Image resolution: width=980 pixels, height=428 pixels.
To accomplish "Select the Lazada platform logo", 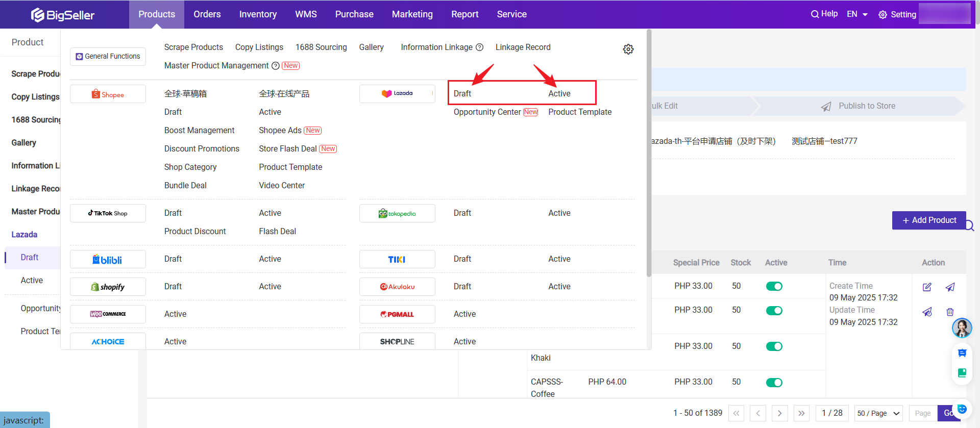I will tap(397, 94).
